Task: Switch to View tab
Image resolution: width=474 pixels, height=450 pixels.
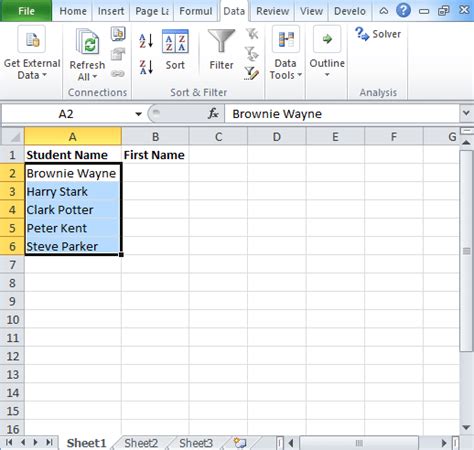Action: pyautogui.click(x=311, y=11)
